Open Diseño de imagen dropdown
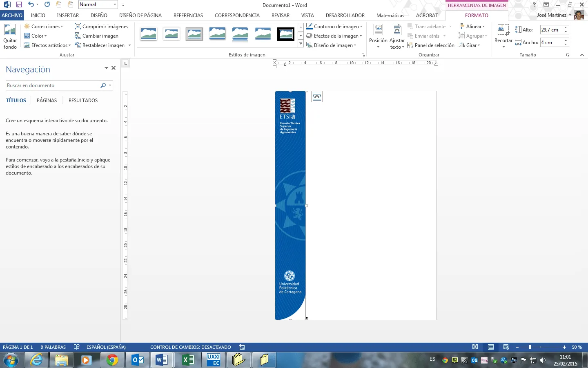588x368 pixels. point(331,45)
